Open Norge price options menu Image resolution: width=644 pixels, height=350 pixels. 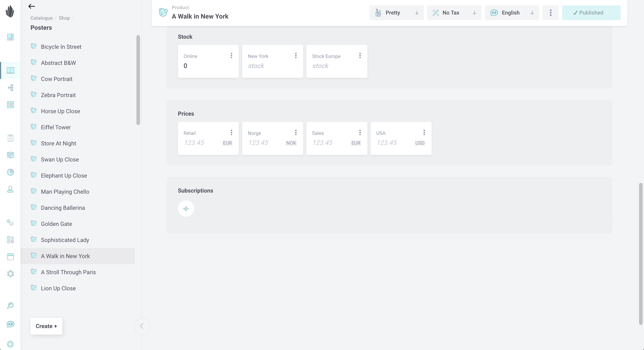point(296,132)
